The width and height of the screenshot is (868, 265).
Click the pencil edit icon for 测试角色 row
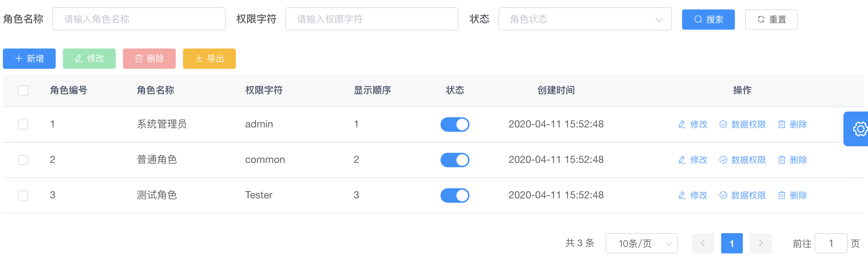(682, 195)
